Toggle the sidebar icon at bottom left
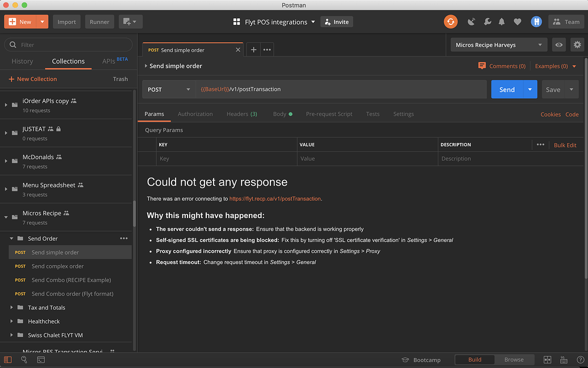This screenshot has height=368, width=588. click(7, 359)
